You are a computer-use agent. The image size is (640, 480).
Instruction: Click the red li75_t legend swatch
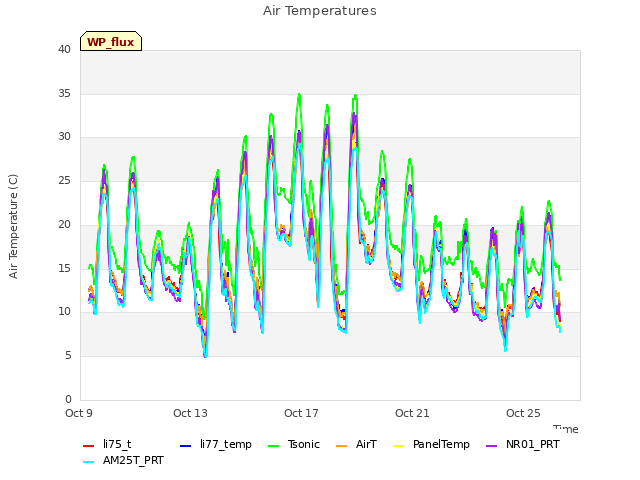coord(89,446)
